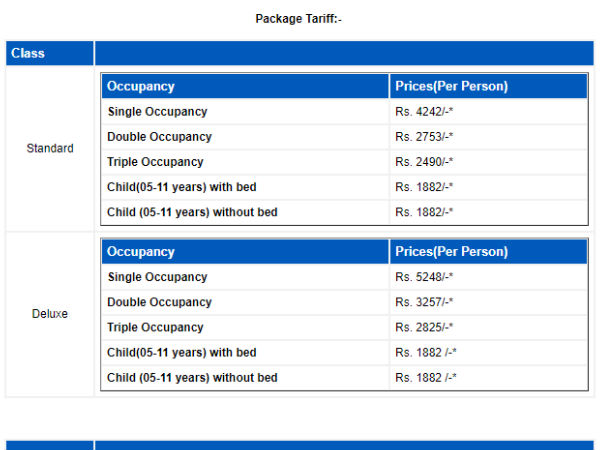This screenshot has width=600, height=450.
Task: Click Occupancy header in Standard table
Action: pyautogui.click(x=141, y=87)
